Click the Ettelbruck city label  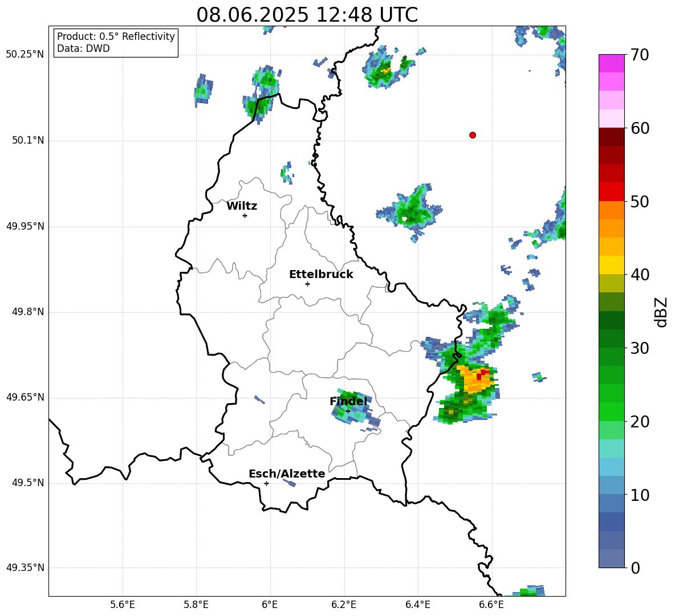coord(321,275)
